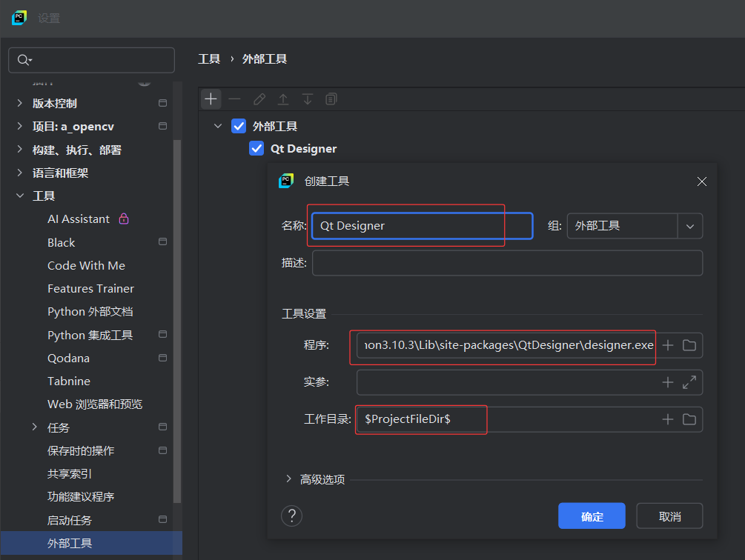Focus the 名称 input field
745x560 pixels.
(x=423, y=226)
